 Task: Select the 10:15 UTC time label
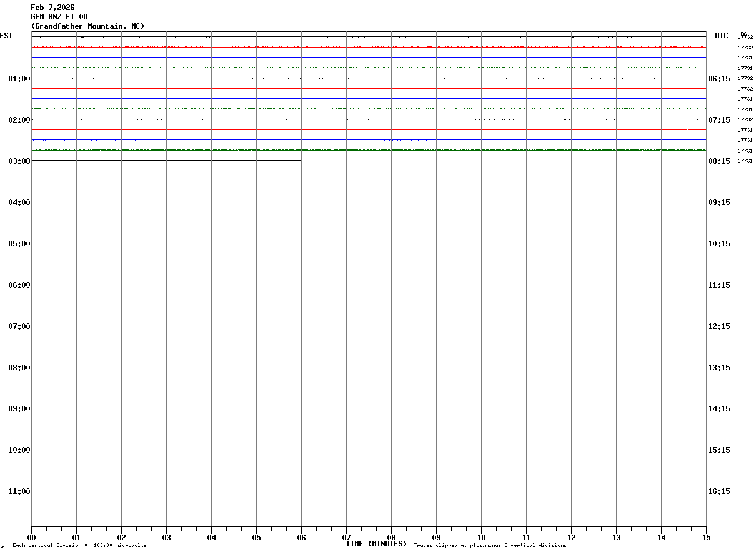point(719,243)
